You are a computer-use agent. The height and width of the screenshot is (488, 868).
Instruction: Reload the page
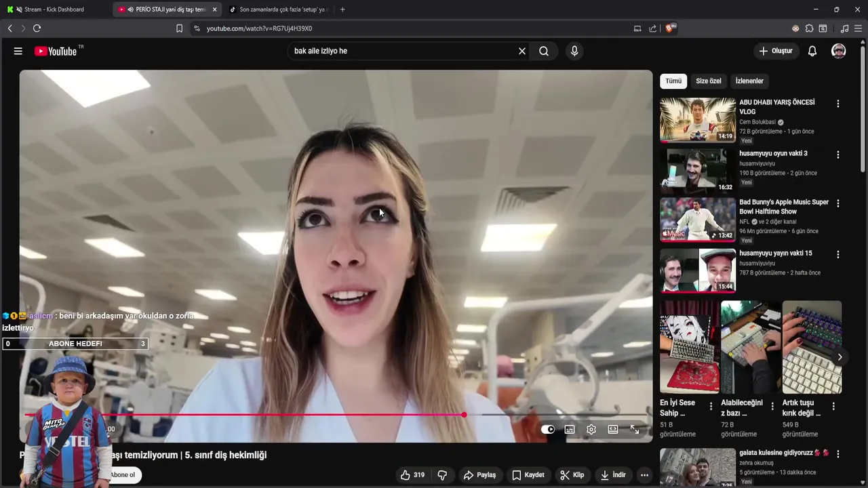[x=37, y=28]
